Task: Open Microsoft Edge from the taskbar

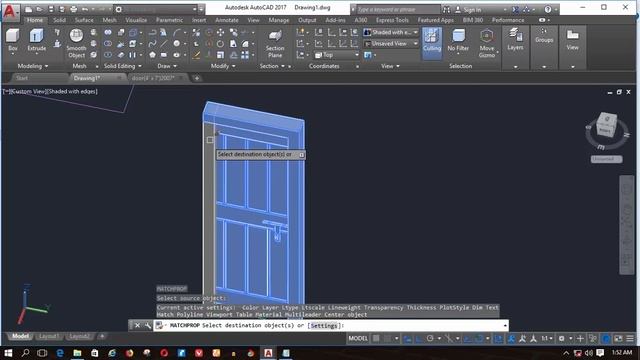Action: click(60, 353)
